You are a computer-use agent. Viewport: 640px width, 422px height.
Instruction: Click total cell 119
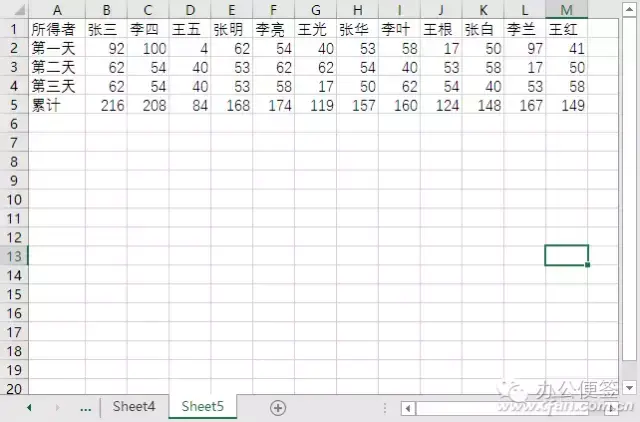(316, 105)
